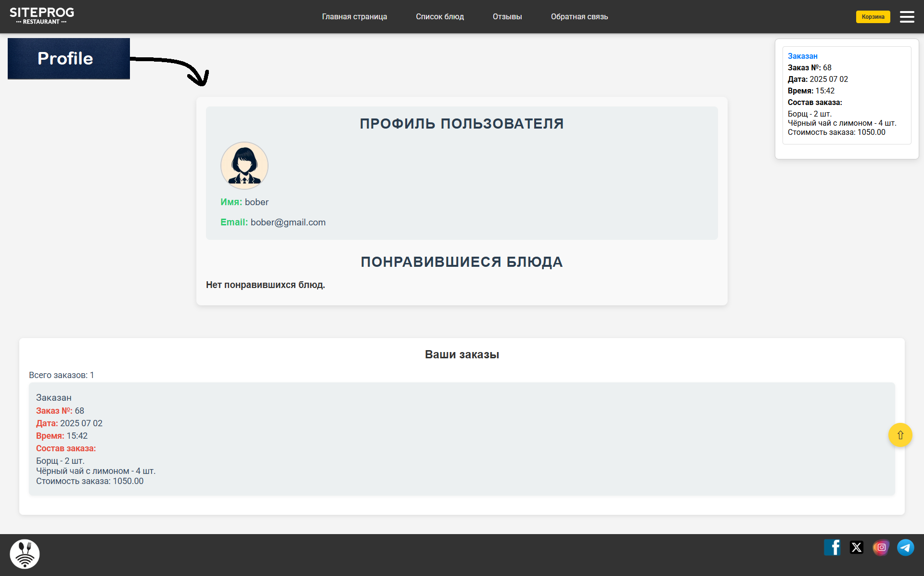Go to Главная страница menu item
The image size is (924, 576).
click(x=354, y=17)
